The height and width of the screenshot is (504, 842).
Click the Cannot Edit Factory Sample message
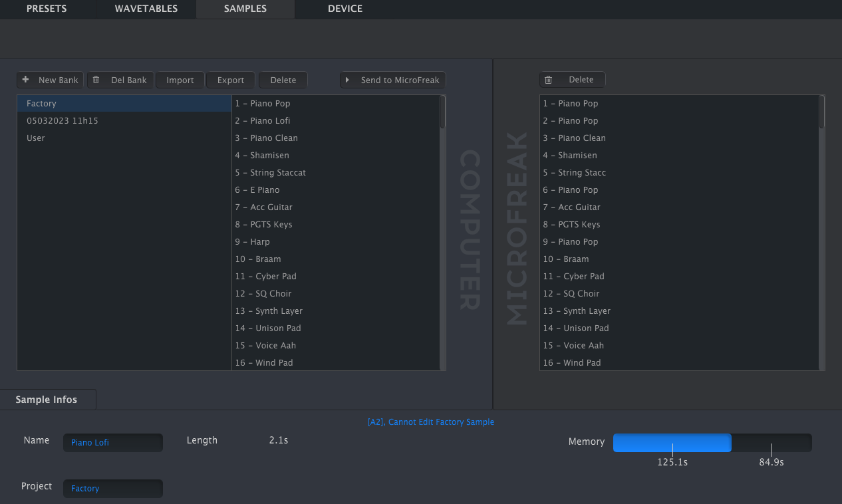point(431,422)
